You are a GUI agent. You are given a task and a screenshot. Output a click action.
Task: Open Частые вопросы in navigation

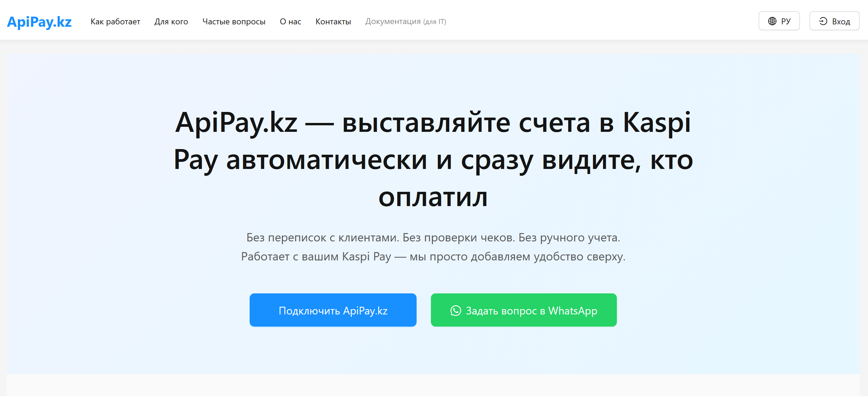[234, 22]
